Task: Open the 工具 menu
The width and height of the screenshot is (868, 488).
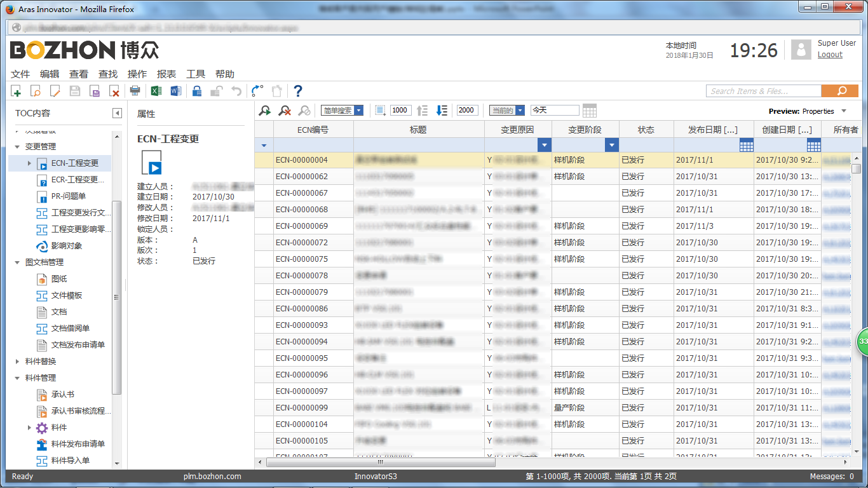Action: point(196,74)
